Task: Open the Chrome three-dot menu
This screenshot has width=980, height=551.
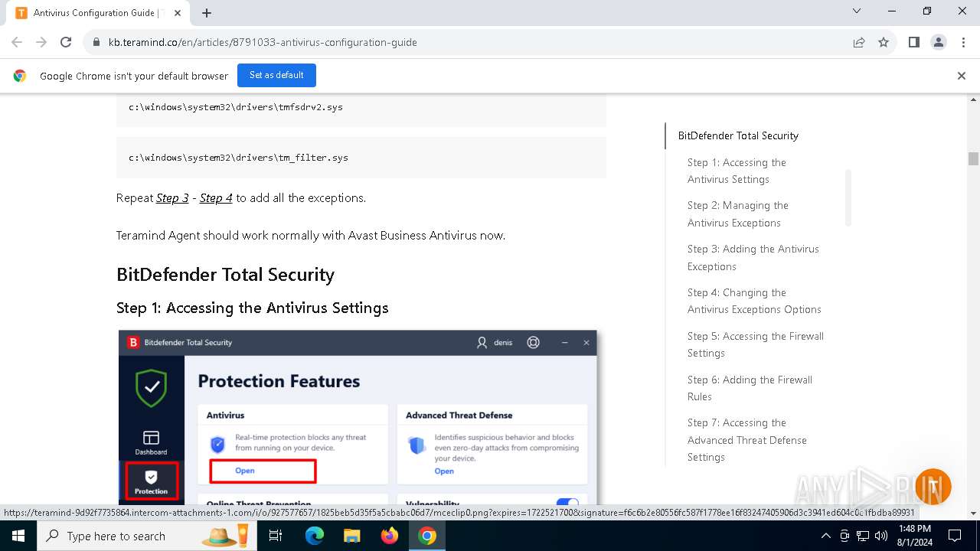Action: [963, 42]
